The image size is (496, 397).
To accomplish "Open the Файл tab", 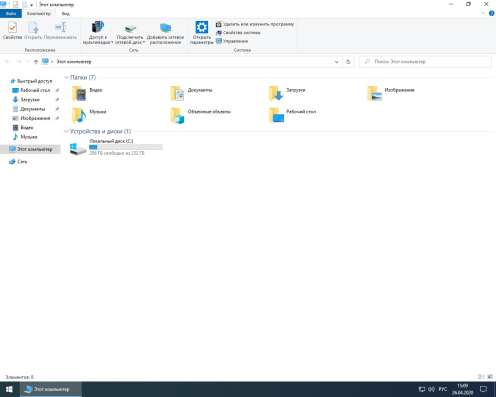I will point(11,13).
